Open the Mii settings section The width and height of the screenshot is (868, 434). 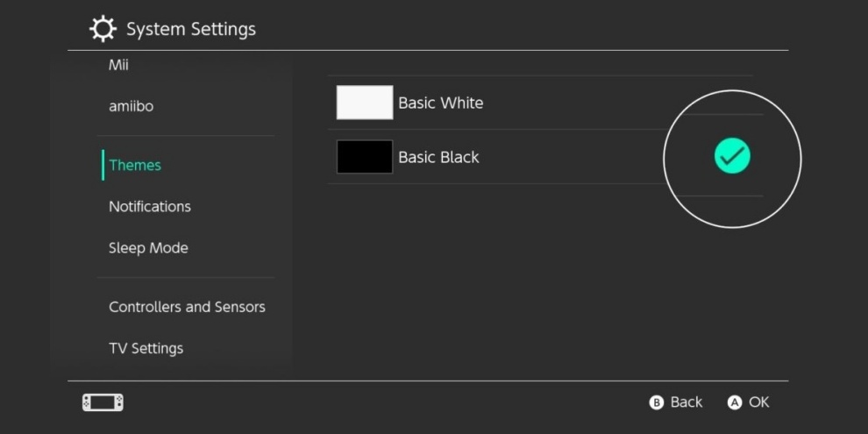[118, 66]
